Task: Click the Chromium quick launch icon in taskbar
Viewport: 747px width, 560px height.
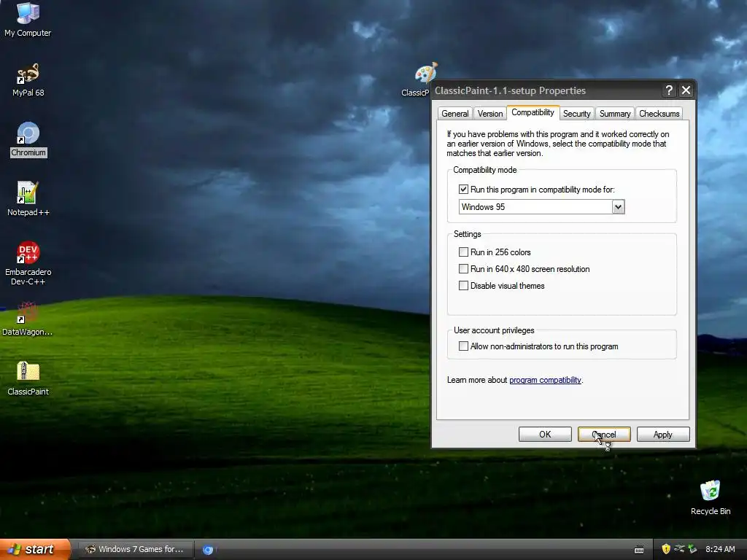Action: [x=208, y=550]
